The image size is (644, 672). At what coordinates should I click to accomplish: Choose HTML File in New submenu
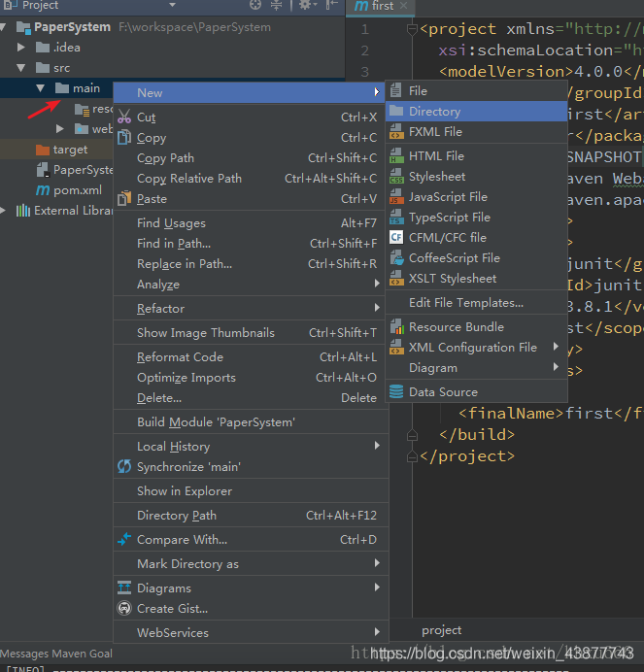point(436,156)
